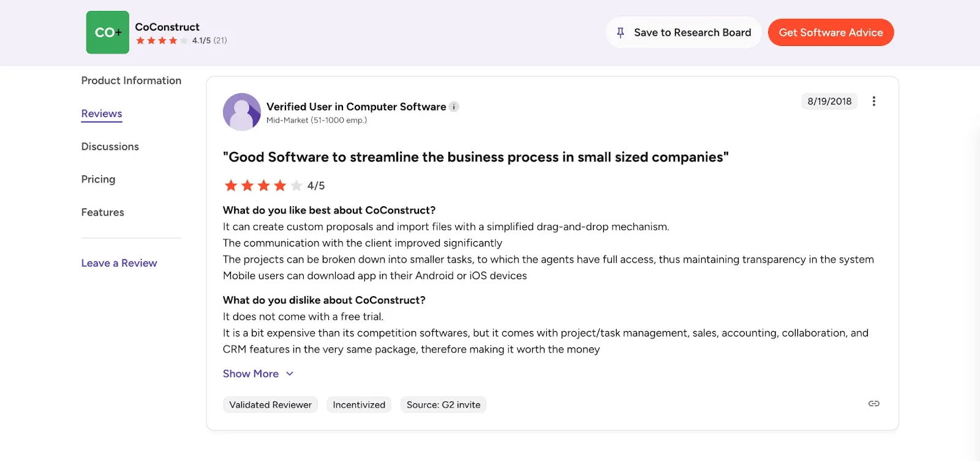
Task: Click the pin icon beside Save to Research Board
Action: (620, 32)
